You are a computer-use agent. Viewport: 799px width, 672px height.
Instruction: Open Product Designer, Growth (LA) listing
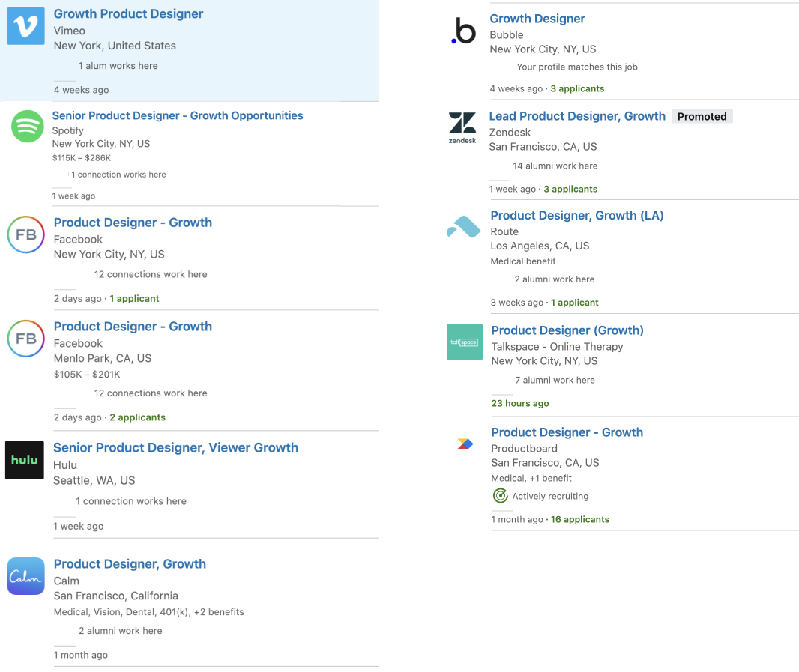(577, 215)
